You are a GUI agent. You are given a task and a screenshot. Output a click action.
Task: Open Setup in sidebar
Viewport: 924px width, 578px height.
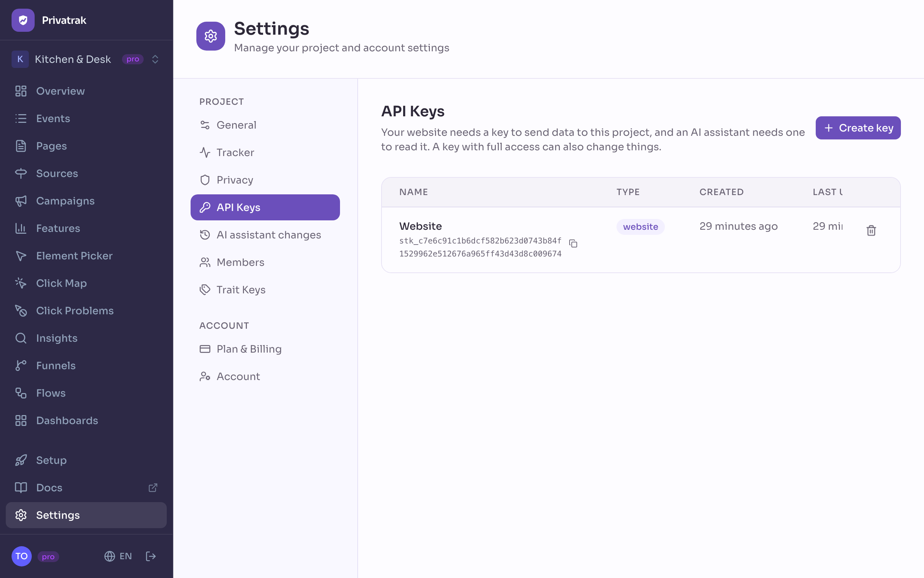tap(86, 460)
